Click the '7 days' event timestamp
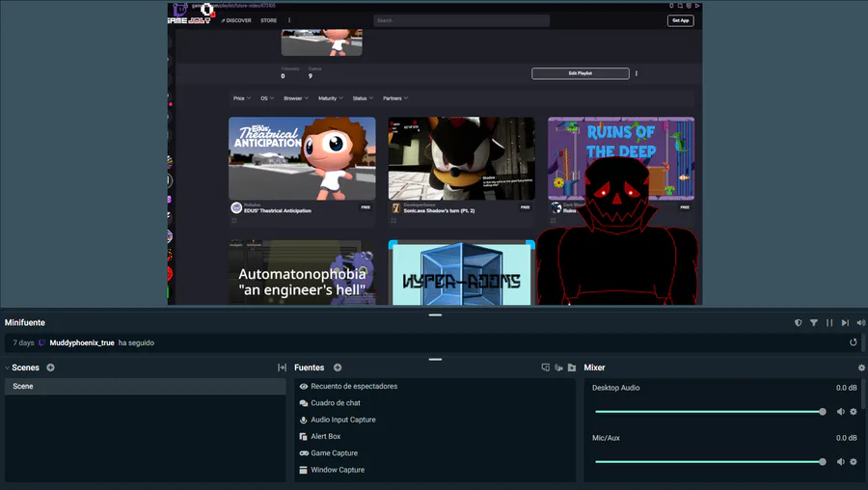The height and width of the screenshot is (490, 868). click(23, 342)
